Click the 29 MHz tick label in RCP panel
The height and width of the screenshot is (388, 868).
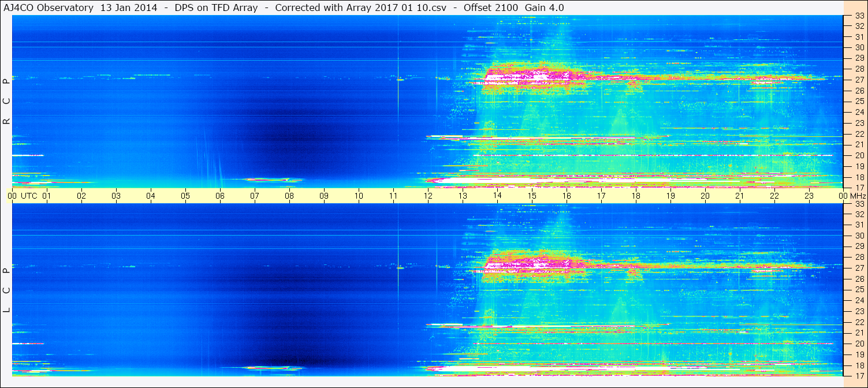pos(859,58)
